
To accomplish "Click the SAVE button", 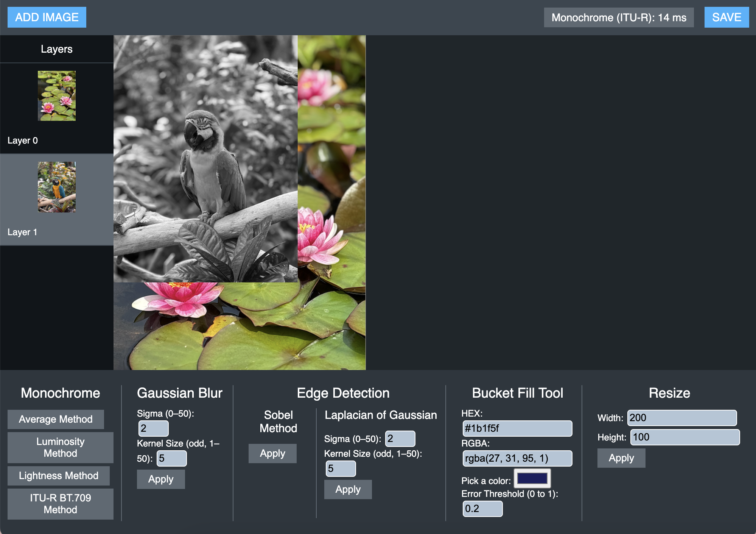I will pyautogui.click(x=726, y=17).
